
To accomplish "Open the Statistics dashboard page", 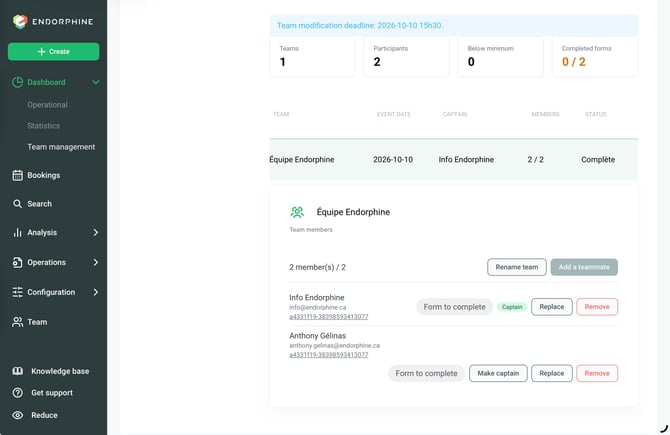I will pyautogui.click(x=44, y=126).
